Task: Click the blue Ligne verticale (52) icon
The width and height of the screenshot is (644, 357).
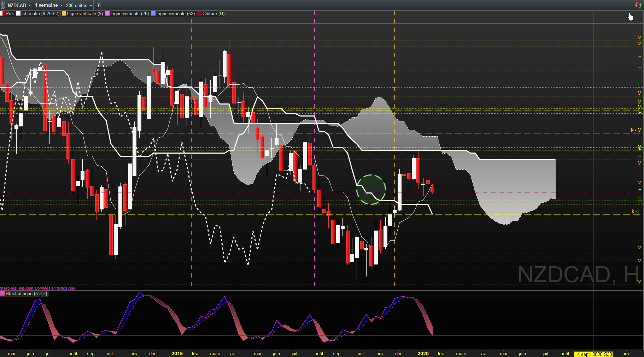Action: coord(153,14)
